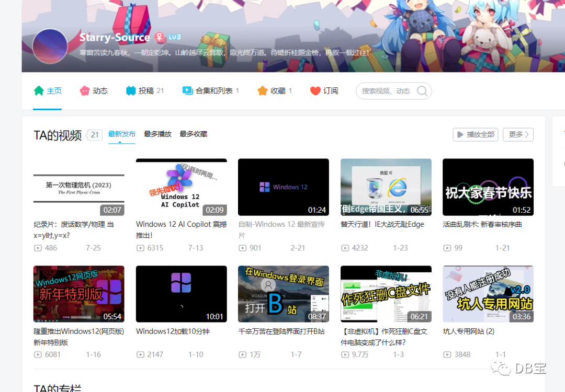This screenshot has width=565, height=392.
Task: Click the green home icon in navigation
Action: 39,91
